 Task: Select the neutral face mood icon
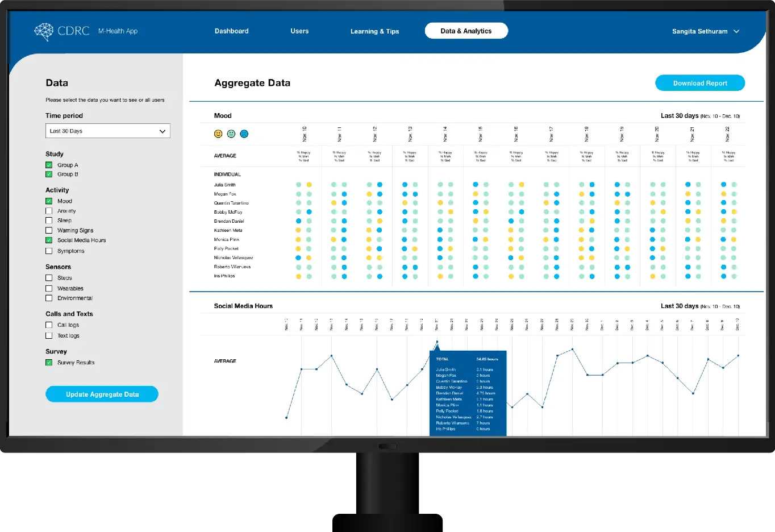tap(232, 135)
